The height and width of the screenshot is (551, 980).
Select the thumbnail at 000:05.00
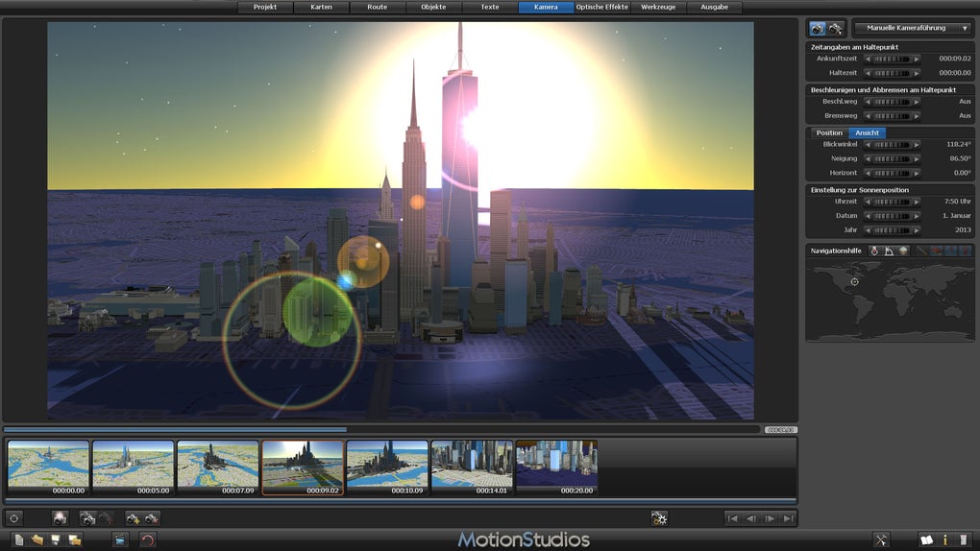coord(134,467)
